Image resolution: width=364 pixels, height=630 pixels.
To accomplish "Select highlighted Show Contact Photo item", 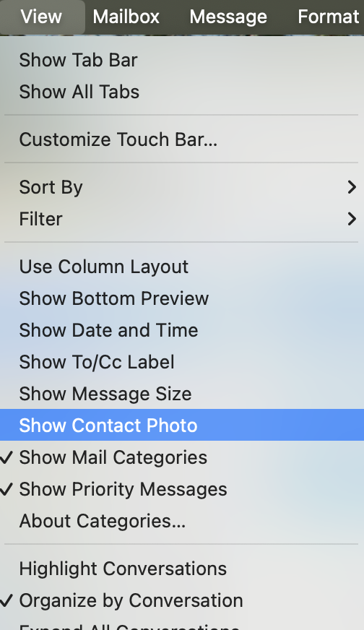I will pyautogui.click(x=182, y=425).
